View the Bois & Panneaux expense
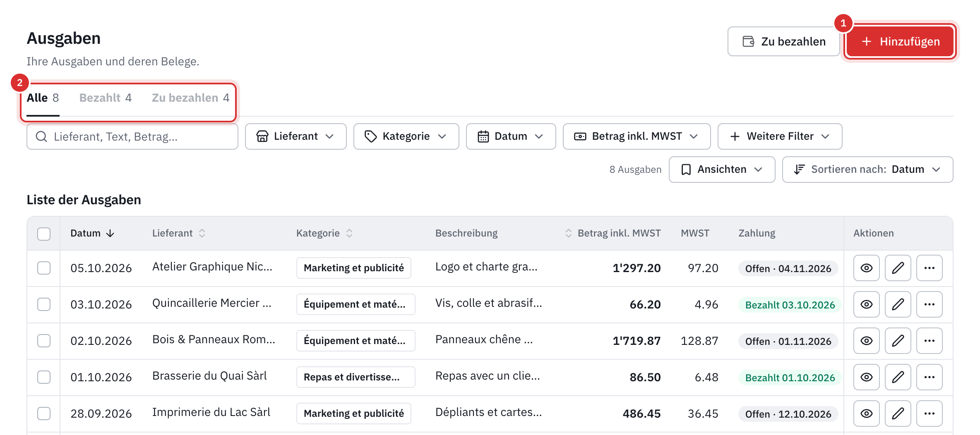 coord(866,341)
